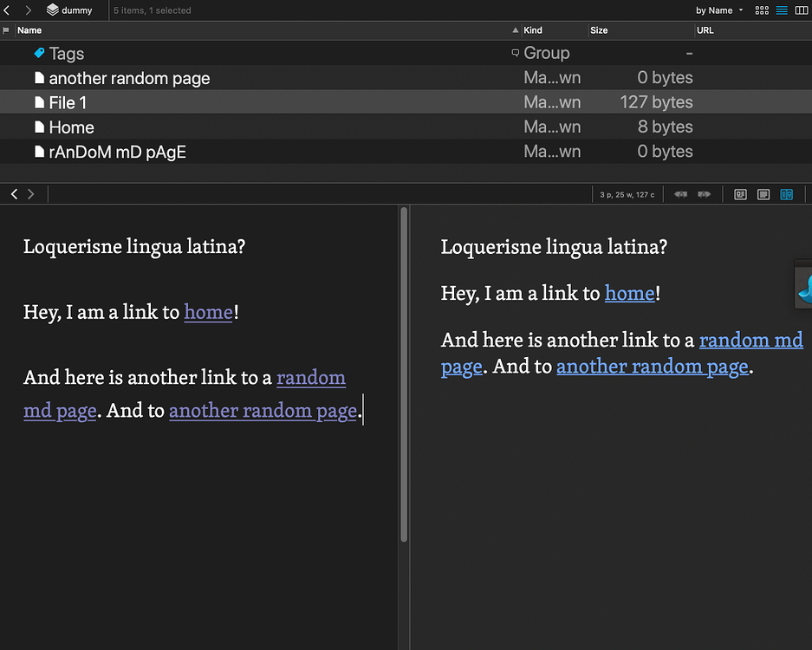Switch to icon grid view
The image size is (812, 650).
tap(762, 10)
